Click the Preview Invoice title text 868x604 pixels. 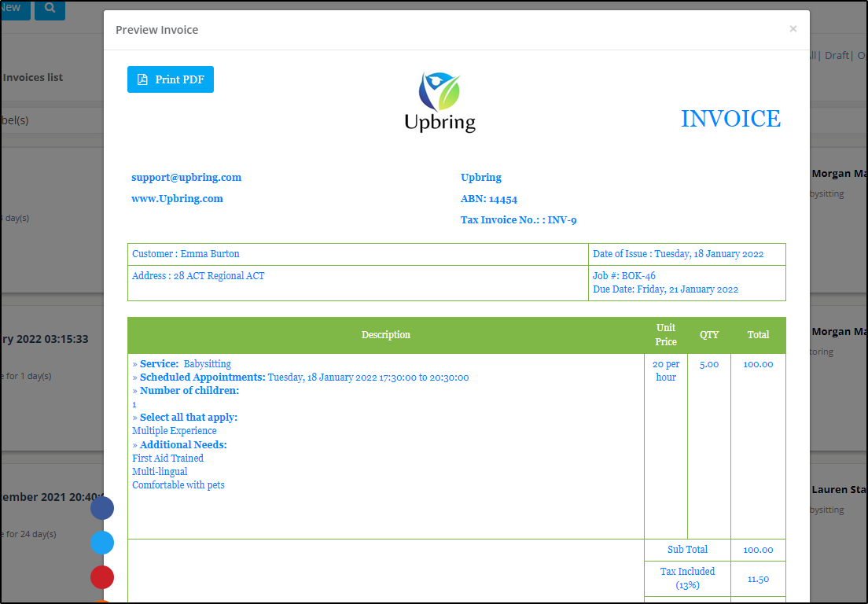(x=156, y=30)
